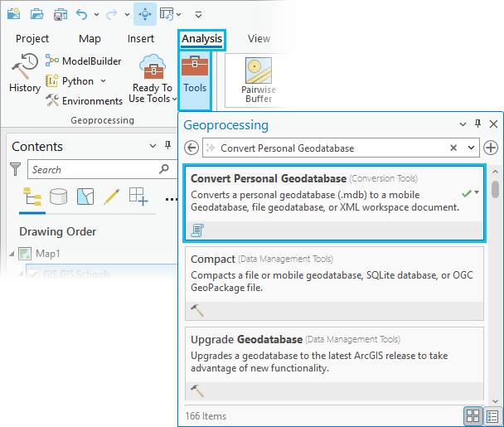Open the Pairwise Buffer tool

pyautogui.click(x=259, y=80)
